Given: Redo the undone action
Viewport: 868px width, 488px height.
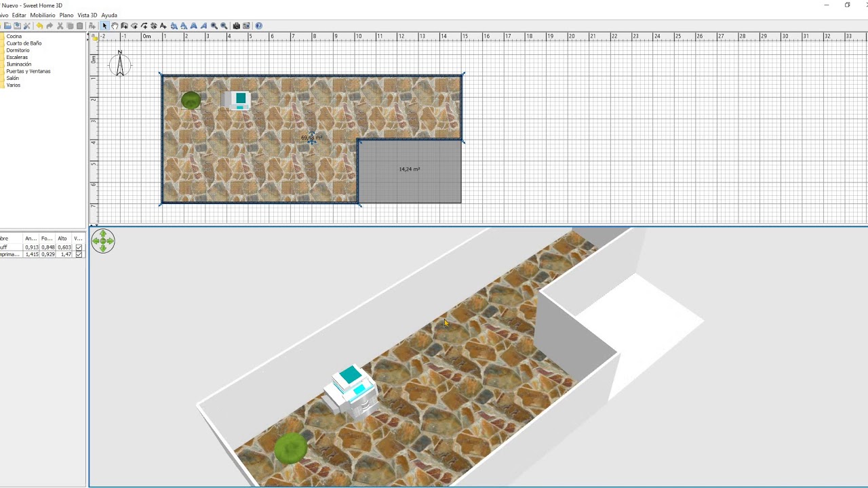Looking at the screenshot, I should tap(50, 26).
